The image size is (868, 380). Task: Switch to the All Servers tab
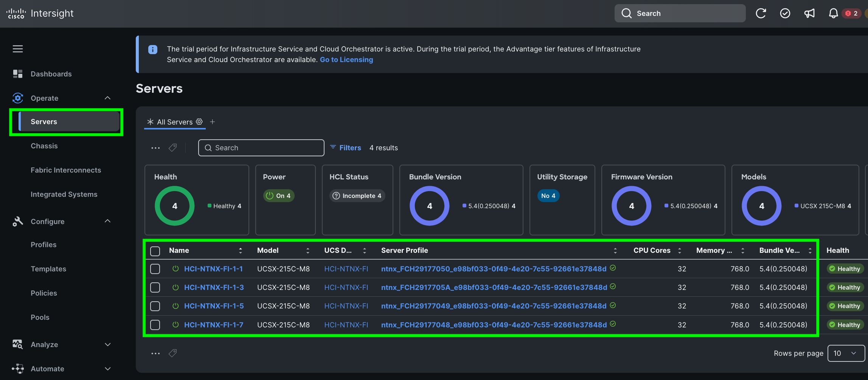coord(174,121)
